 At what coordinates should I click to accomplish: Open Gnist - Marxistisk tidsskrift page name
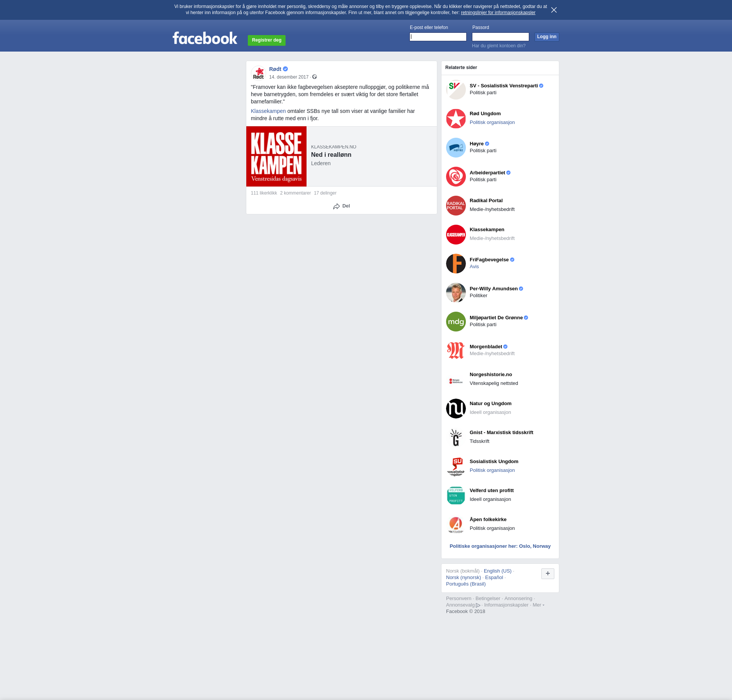click(x=501, y=433)
